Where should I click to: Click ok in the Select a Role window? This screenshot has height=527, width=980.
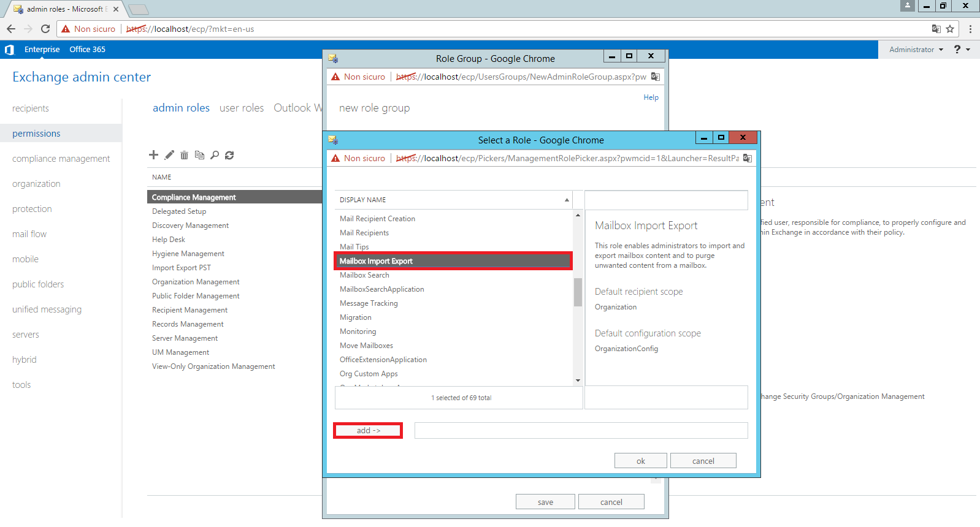(640, 461)
